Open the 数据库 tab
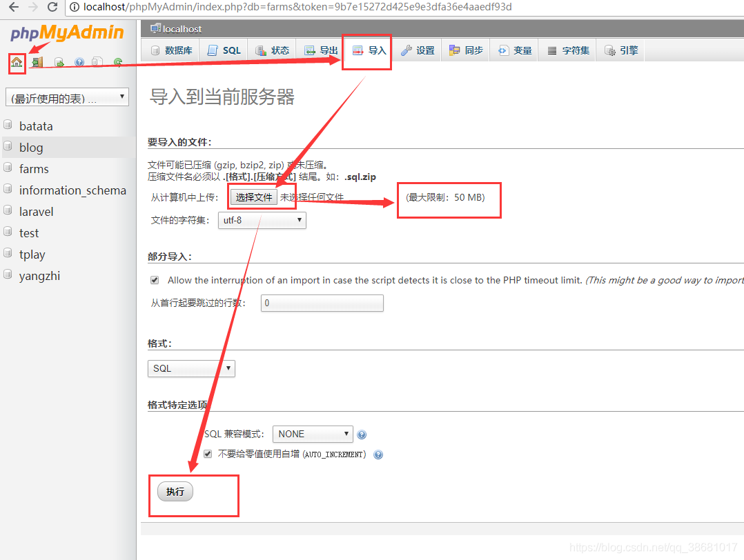The width and height of the screenshot is (744, 560). [x=171, y=50]
